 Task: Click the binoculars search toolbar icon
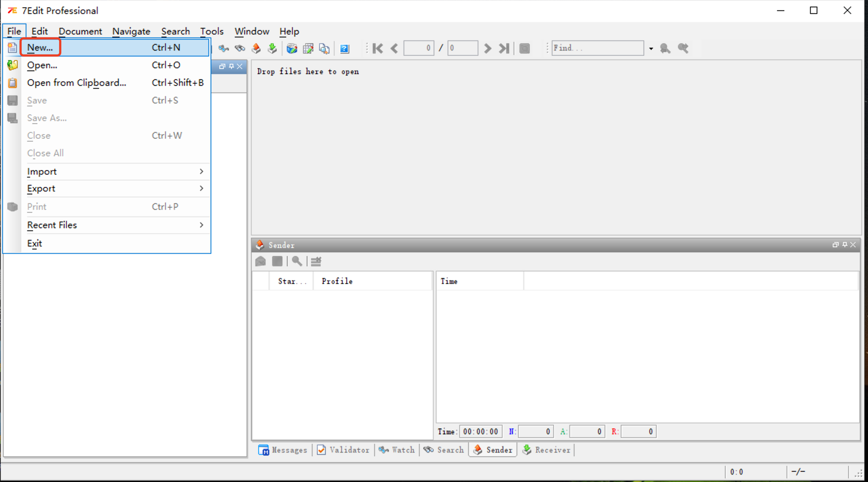(240, 48)
